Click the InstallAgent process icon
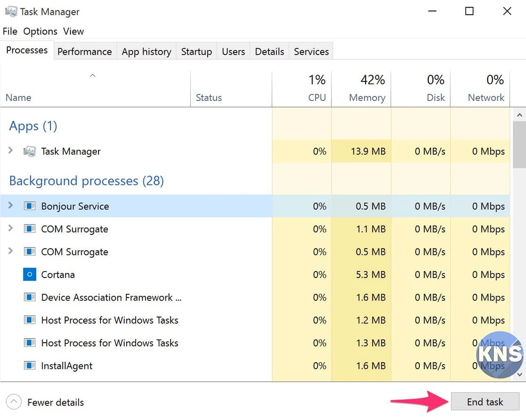 pyautogui.click(x=29, y=366)
